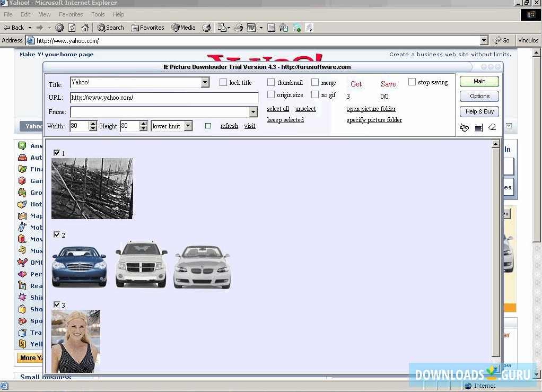Expand the Title dropdown showing Yahoo!

(x=205, y=83)
